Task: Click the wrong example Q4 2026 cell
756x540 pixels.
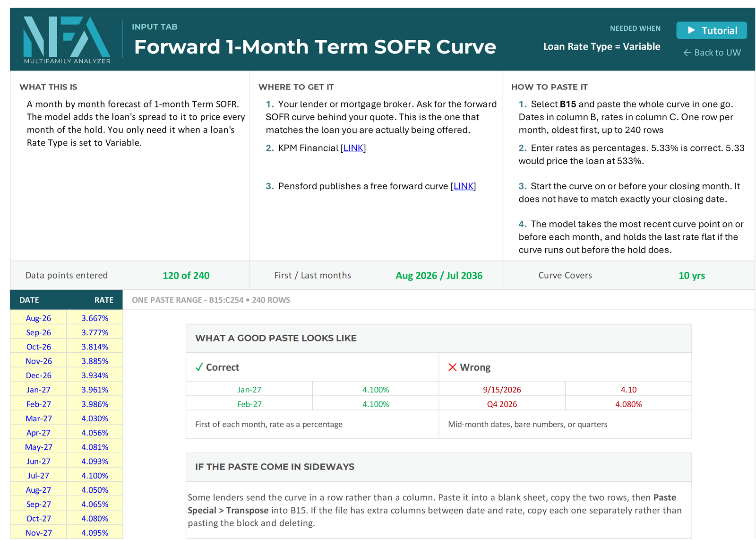Action: coord(502,404)
